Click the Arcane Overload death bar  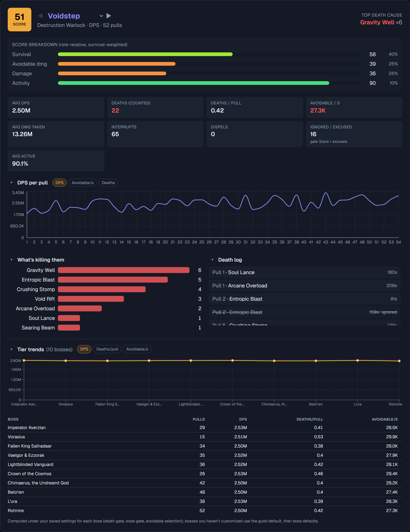click(80, 308)
